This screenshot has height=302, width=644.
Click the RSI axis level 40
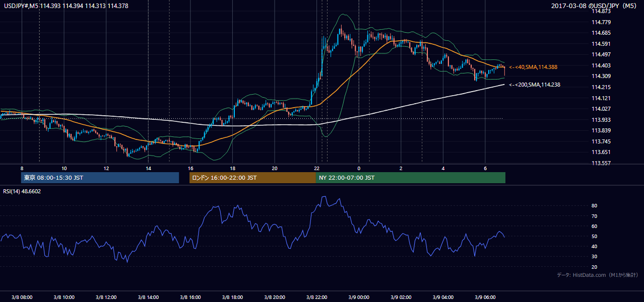pyautogui.click(x=594, y=247)
